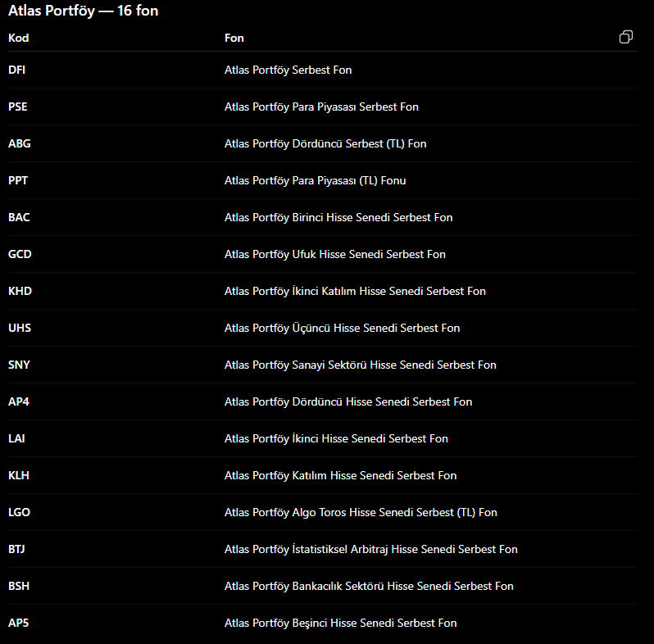Select 'Atlas Portföy Üçüncü Hisse Senedi Serbest Fon'
Viewport: 654px width, 644px height.
pos(343,329)
